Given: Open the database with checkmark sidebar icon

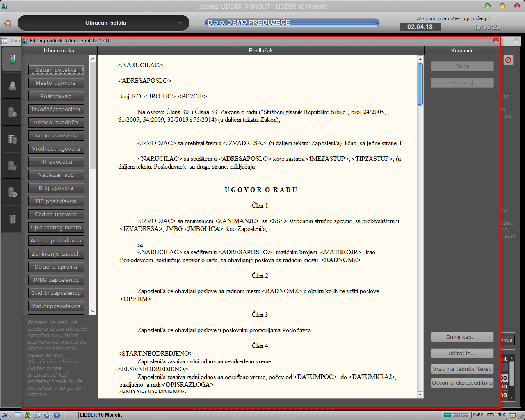Looking at the screenshot, I should click(x=12, y=112).
